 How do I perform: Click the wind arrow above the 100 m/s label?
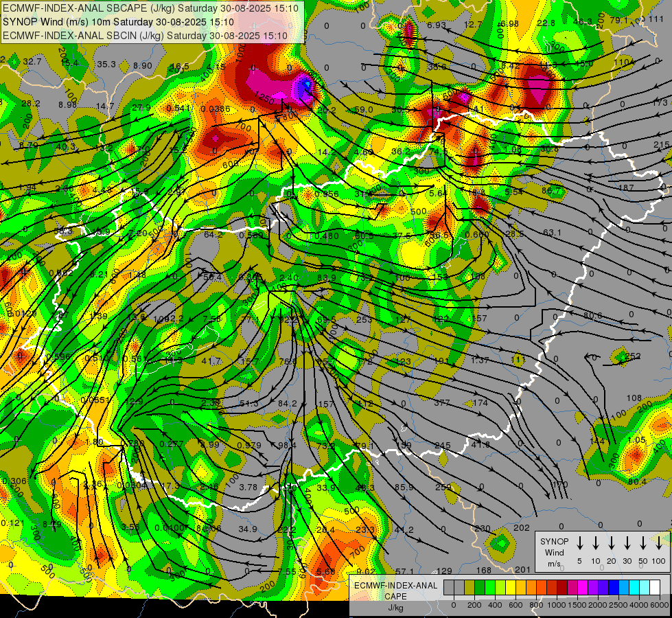click(659, 543)
